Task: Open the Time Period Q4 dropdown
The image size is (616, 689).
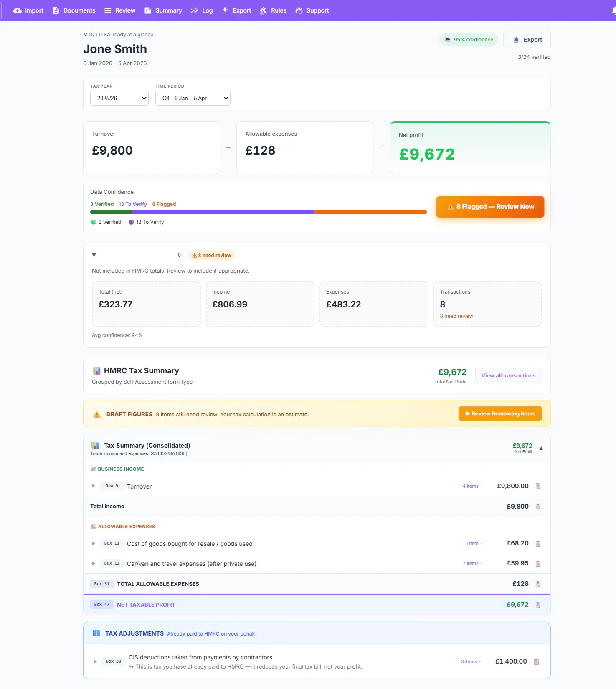Action: (193, 98)
